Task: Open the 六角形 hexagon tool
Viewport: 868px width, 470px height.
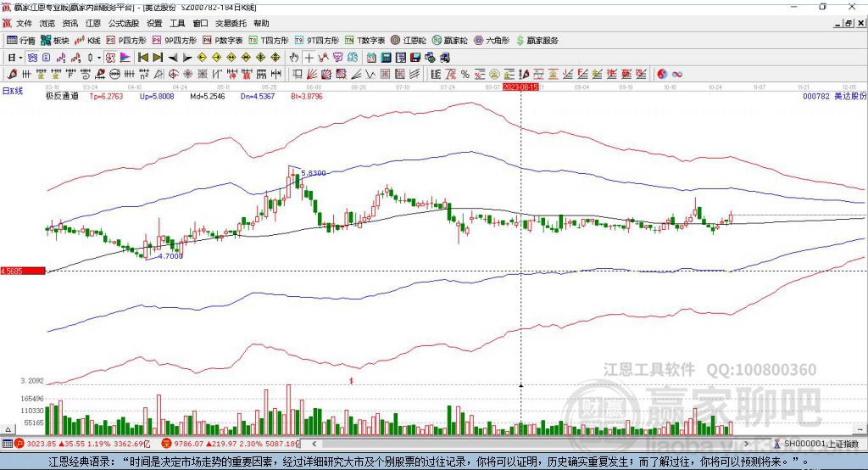Action: [492, 41]
